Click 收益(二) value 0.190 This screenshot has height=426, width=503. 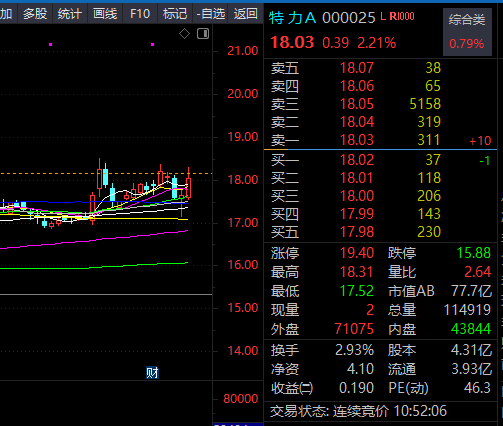[356, 388]
